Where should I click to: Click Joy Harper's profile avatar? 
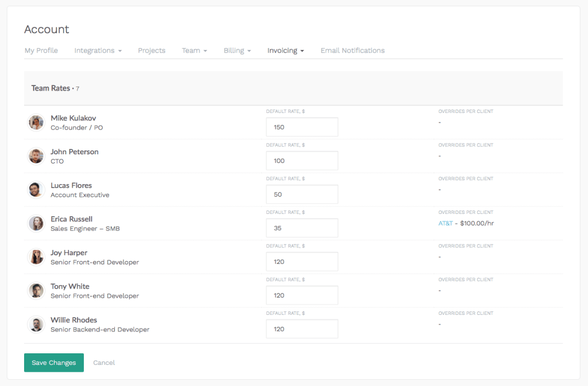36,257
